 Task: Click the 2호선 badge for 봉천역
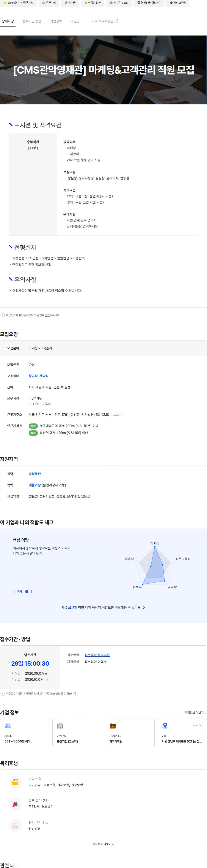(x=33, y=433)
